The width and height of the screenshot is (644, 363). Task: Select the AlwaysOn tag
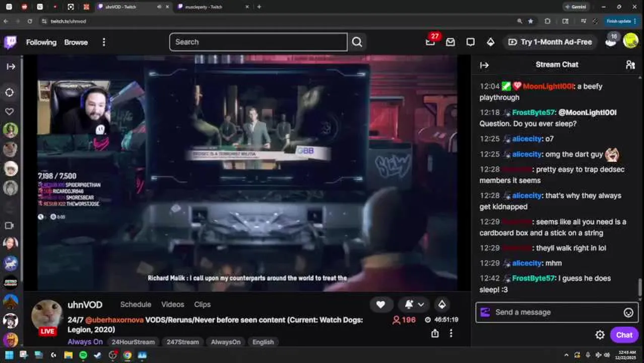(226, 342)
